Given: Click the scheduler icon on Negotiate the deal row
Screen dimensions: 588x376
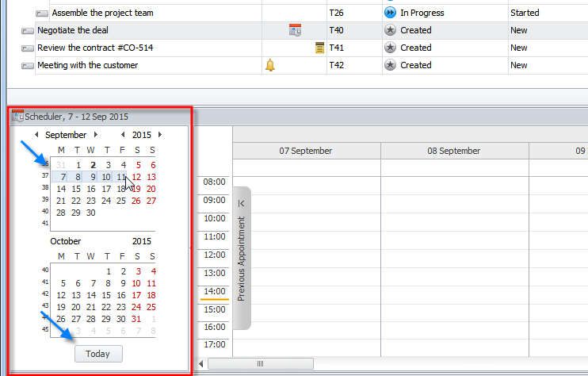Looking at the screenshot, I should coord(295,30).
